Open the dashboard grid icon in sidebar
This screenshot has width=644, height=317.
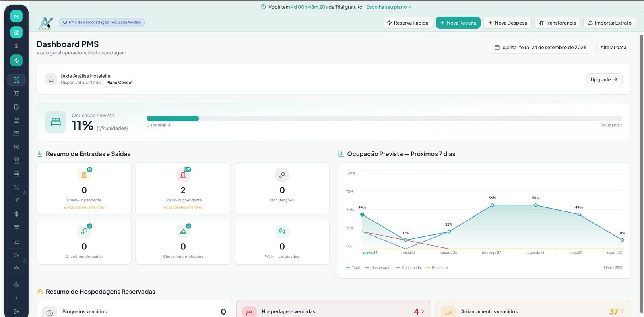point(17,80)
